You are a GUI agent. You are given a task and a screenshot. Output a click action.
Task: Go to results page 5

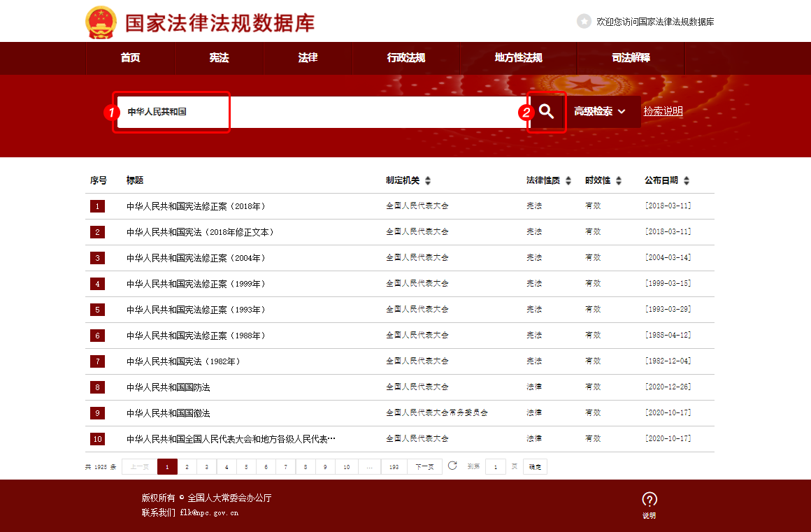coord(246,467)
